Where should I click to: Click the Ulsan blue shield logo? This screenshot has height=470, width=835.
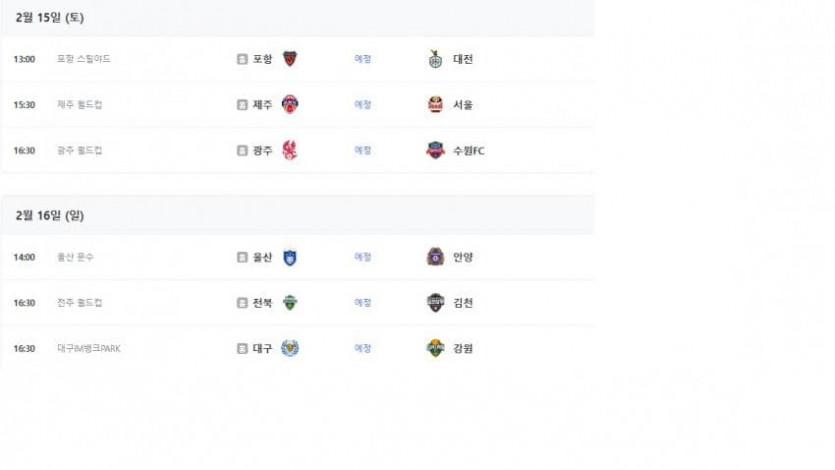point(290,257)
